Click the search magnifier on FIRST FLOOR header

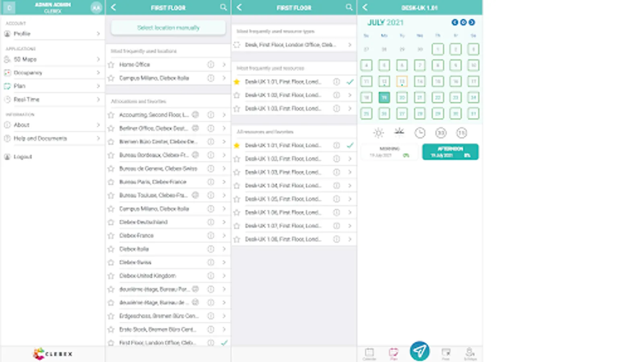click(224, 7)
